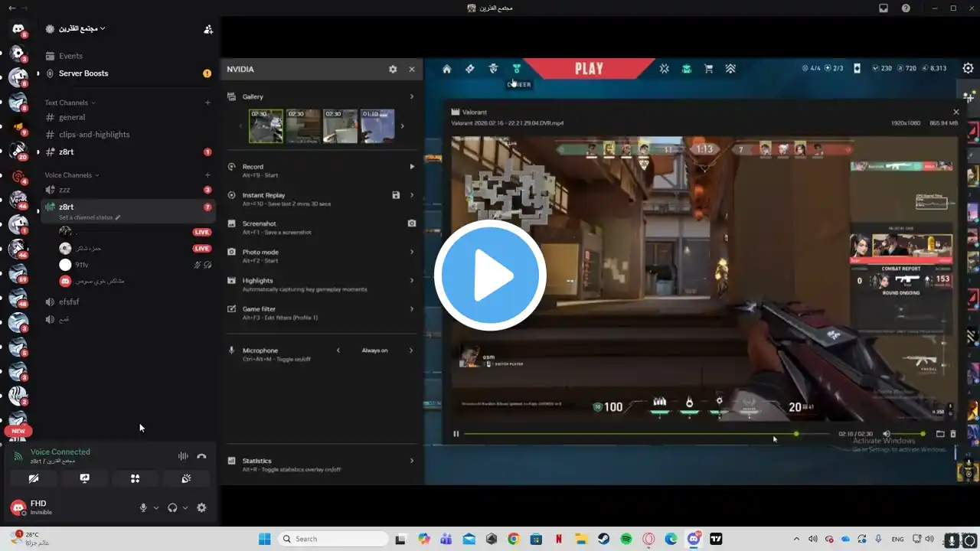The image size is (980, 551).
Task: Open headphone output options arrow
Action: click(x=185, y=507)
